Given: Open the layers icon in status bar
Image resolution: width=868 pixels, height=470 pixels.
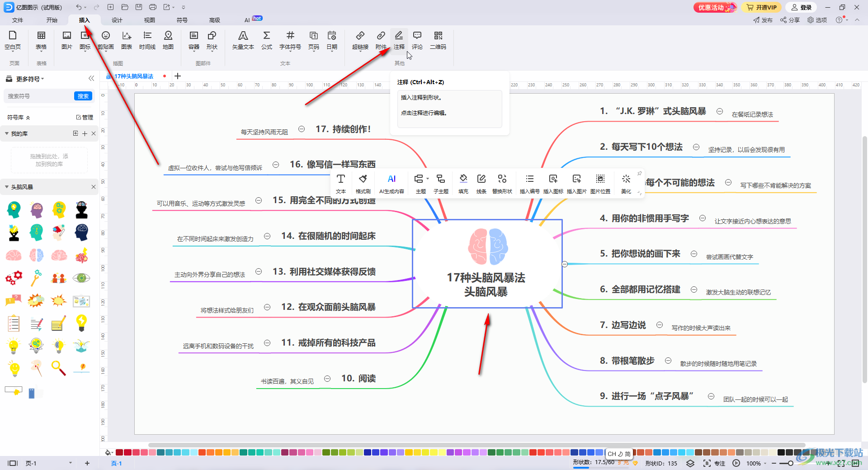Looking at the screenshot, I should pos(690,463).
